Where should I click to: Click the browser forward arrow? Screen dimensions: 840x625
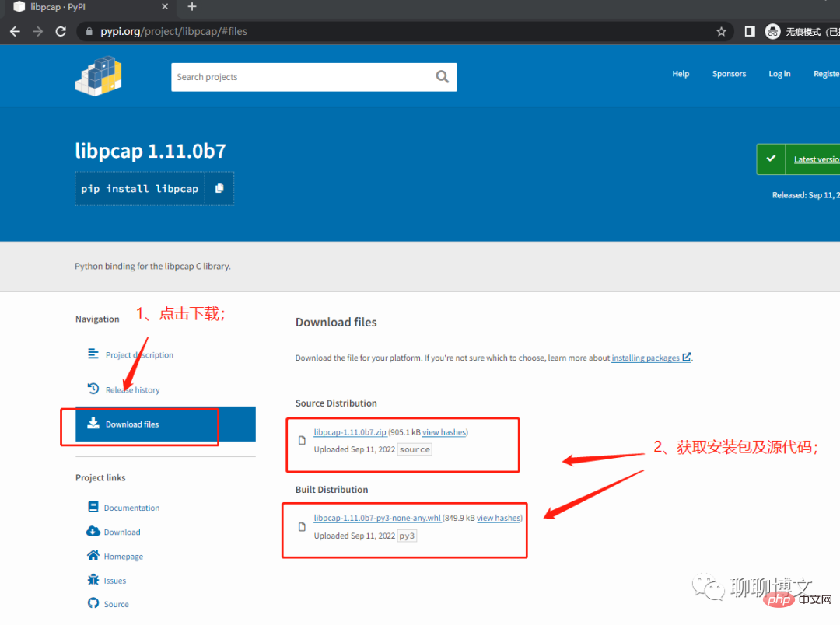tap(37, 32)
